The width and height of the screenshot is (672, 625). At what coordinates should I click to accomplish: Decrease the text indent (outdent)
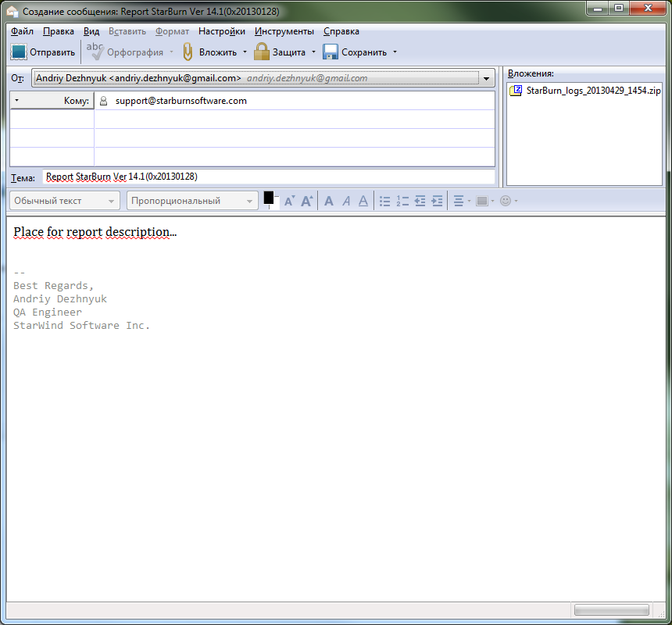click(x=420, y=201)
